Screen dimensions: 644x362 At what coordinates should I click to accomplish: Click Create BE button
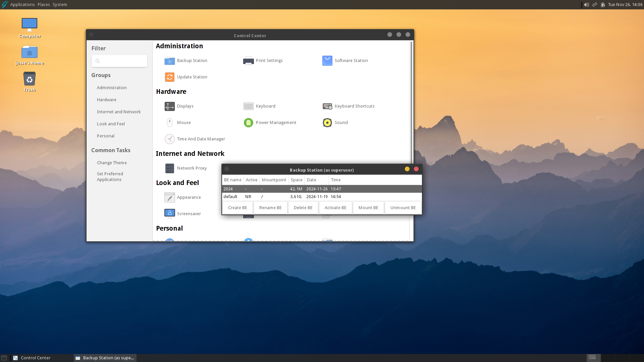[x=237, y=208]
